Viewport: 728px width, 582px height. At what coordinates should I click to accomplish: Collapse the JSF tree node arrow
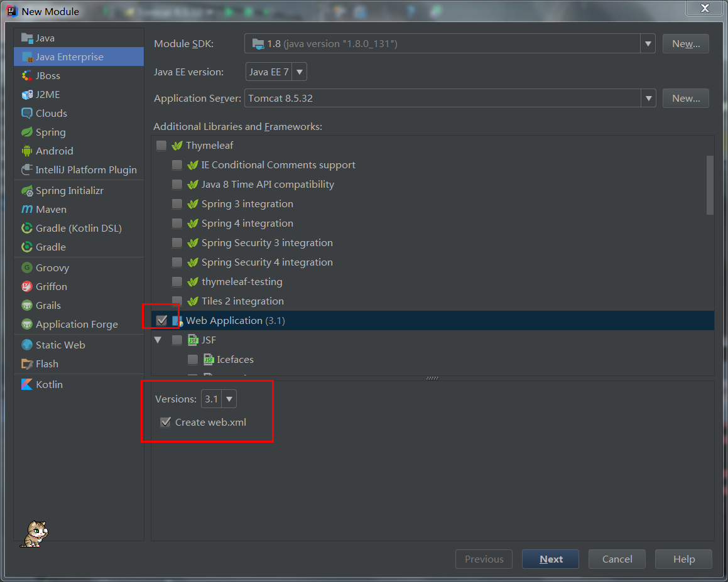click(158, 340)
